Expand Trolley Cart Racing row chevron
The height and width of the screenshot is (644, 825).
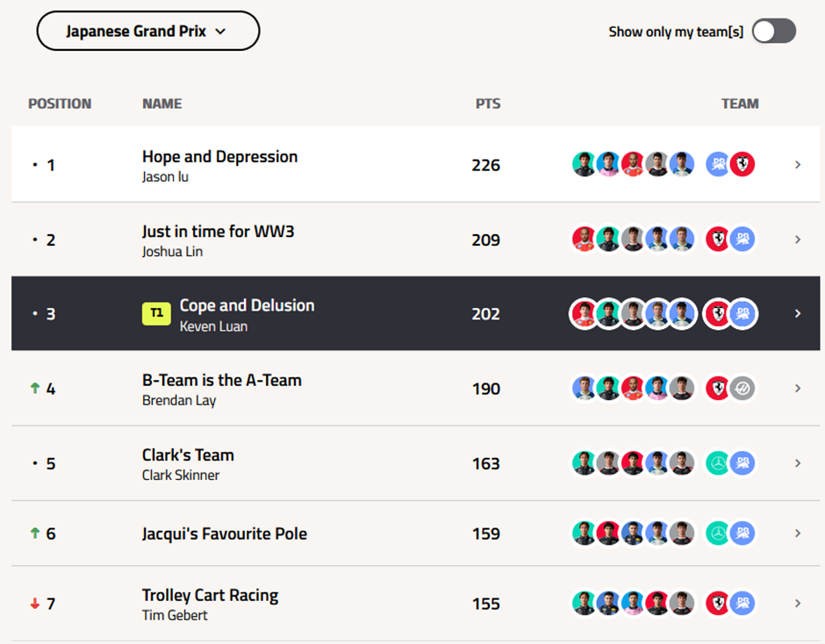coord(797,604)
